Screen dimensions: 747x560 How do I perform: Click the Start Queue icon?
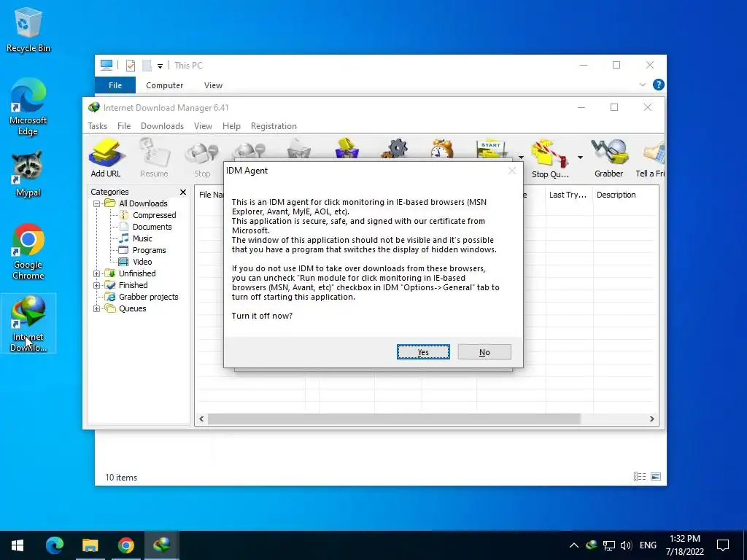[x=492, y=149]
